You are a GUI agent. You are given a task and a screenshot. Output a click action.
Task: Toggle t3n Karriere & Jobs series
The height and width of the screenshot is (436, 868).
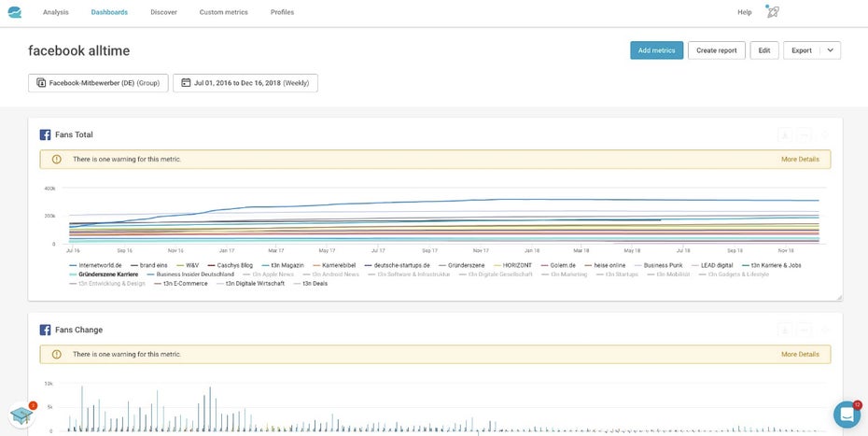click(x=771, y=265)
